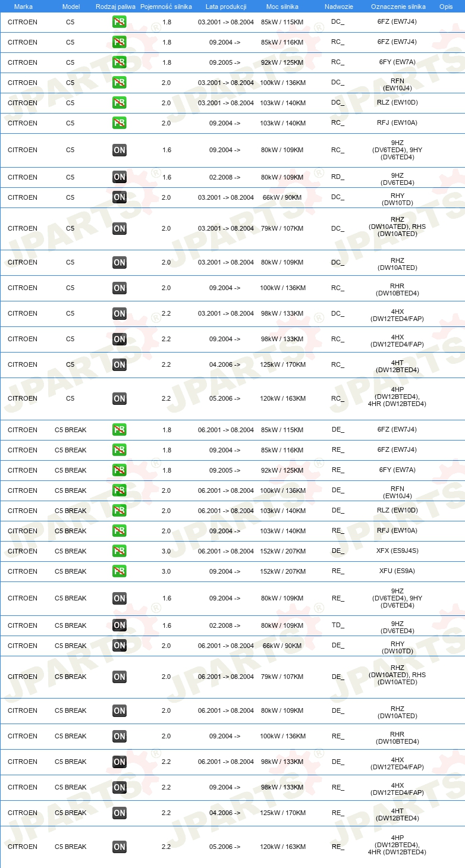Click the Moc silnika column header
The width and height of the screenshot is (465, 868).
(x=282, y=7)
